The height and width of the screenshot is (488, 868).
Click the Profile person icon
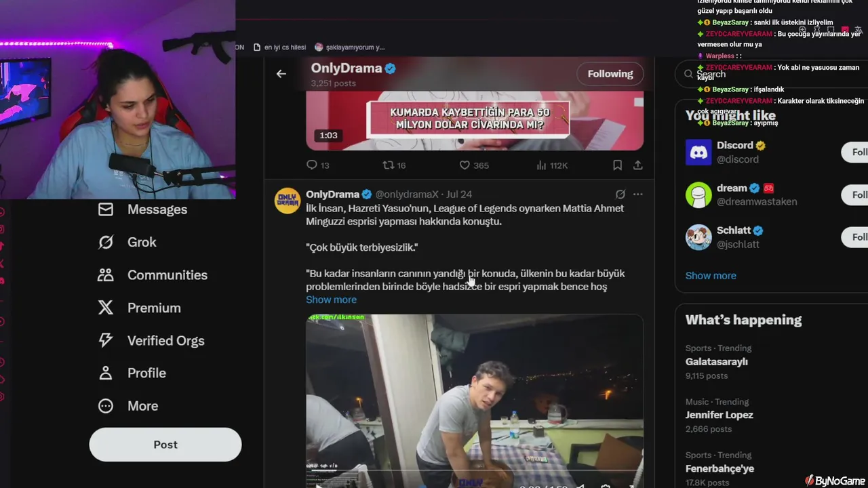click(x=106, y=373)
